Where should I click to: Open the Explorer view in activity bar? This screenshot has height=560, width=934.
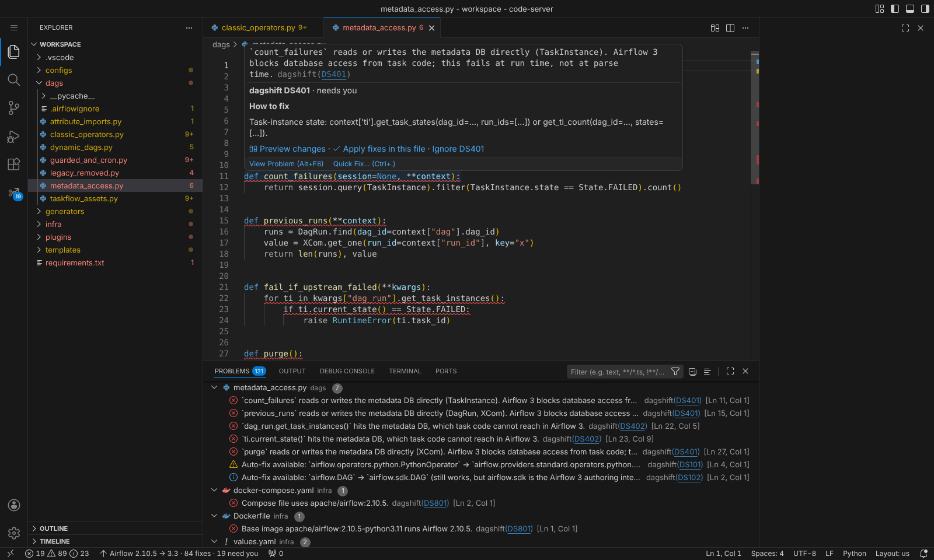click(x=14, y=51)
